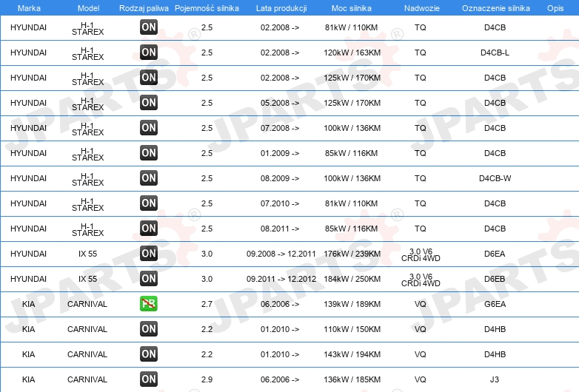This screenshot has height=392, width=579.
Task: Click 3.0 V6 CRDi 4WD in the D6EA row
Action: click(421, 255)
